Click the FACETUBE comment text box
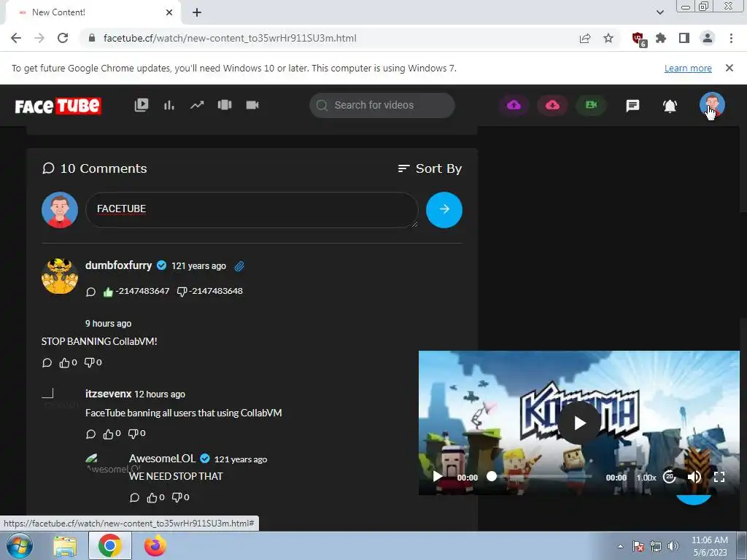The width and height of the screenshot is (747, 560). point(252,209)
